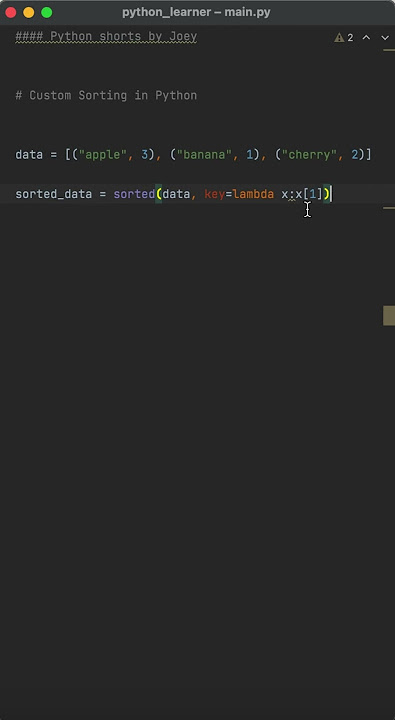Place cursor in the "cherry" string

click(x=310, y=155)
